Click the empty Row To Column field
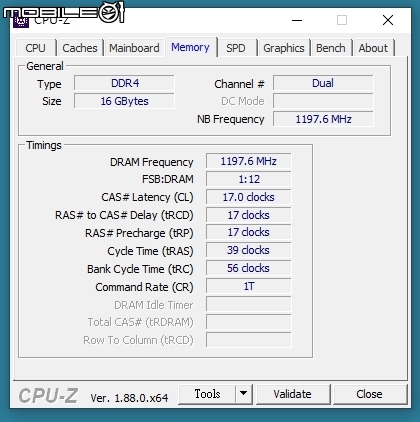 pyautogui.click(x=249, y=340)
